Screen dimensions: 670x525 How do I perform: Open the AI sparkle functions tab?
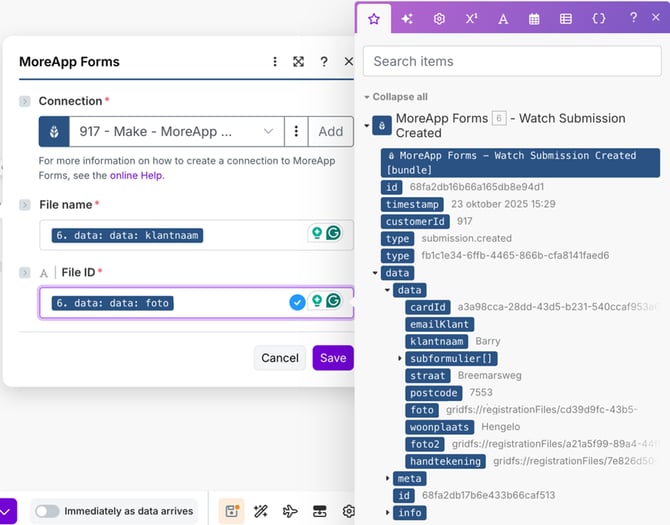coord(406,18)
